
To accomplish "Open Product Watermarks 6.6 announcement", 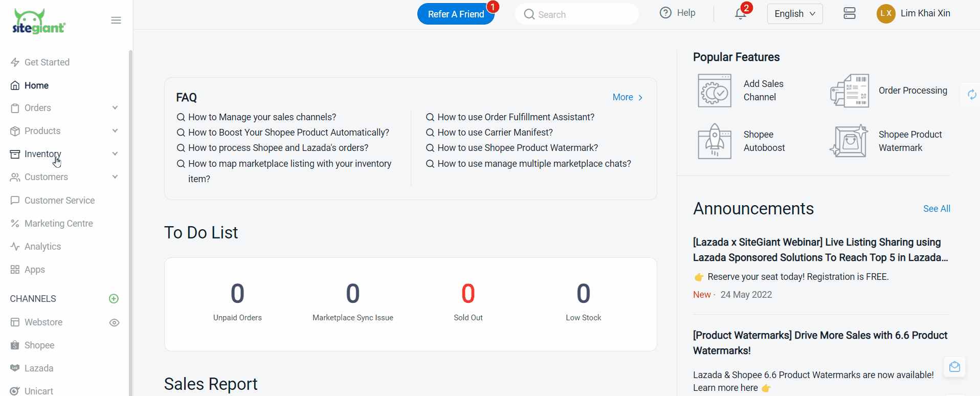I will click(820, 343).
